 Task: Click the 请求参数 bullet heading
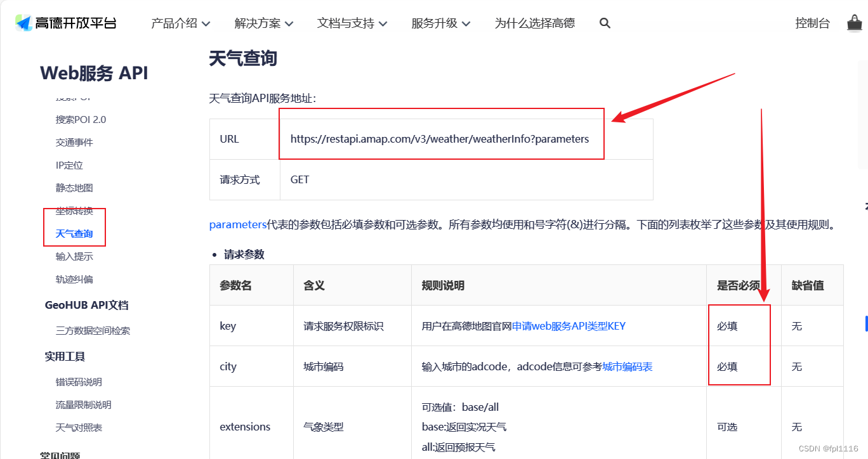pyautogui.click(x=244, y=254)
